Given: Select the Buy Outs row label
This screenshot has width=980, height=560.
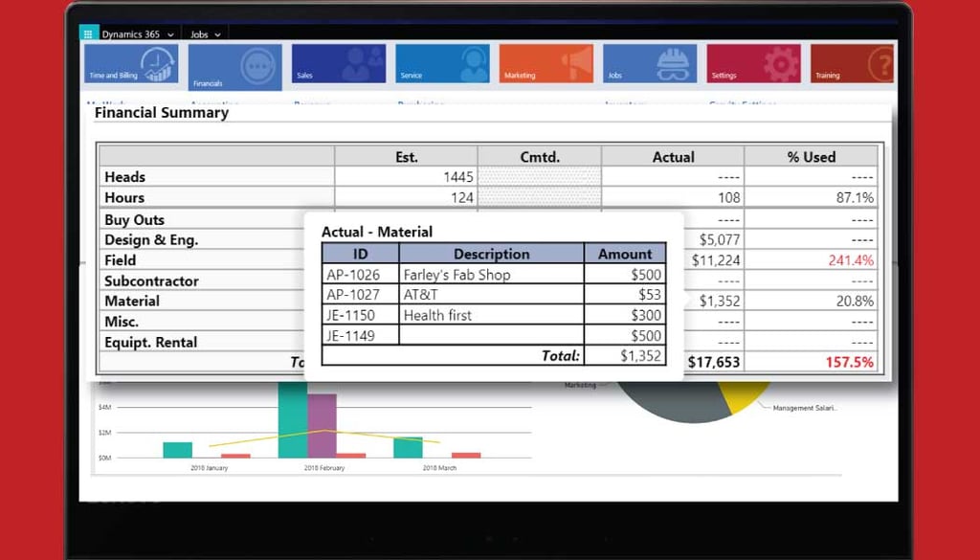Looking at the screenshot, I should (134, 220).
